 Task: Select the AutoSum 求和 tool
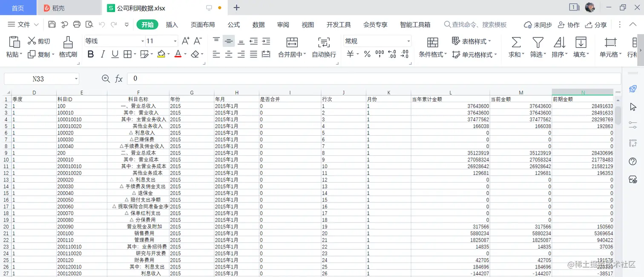[516, 47]
